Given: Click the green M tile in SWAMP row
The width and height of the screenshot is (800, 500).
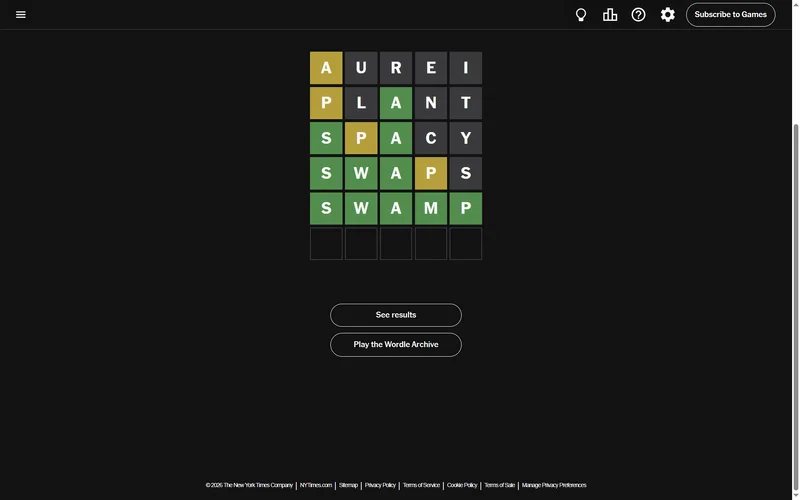Looking at the screenshot, I should pos(431,209).
